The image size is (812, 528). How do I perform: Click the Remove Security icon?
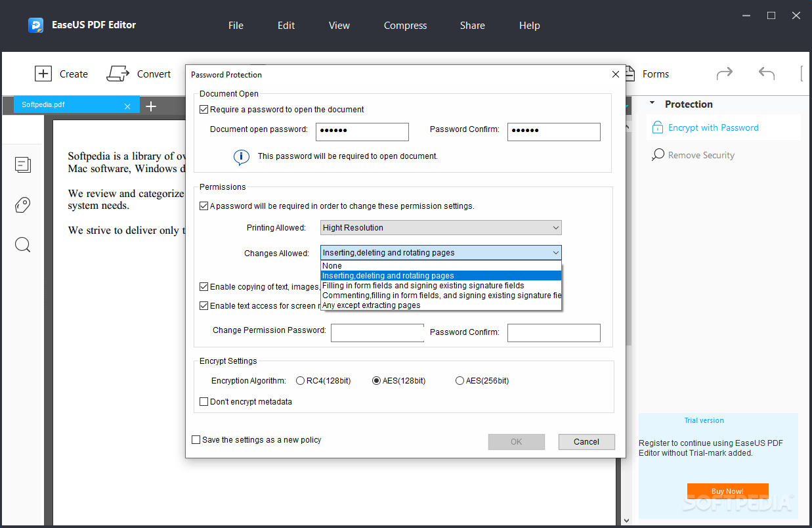point(657,155)
